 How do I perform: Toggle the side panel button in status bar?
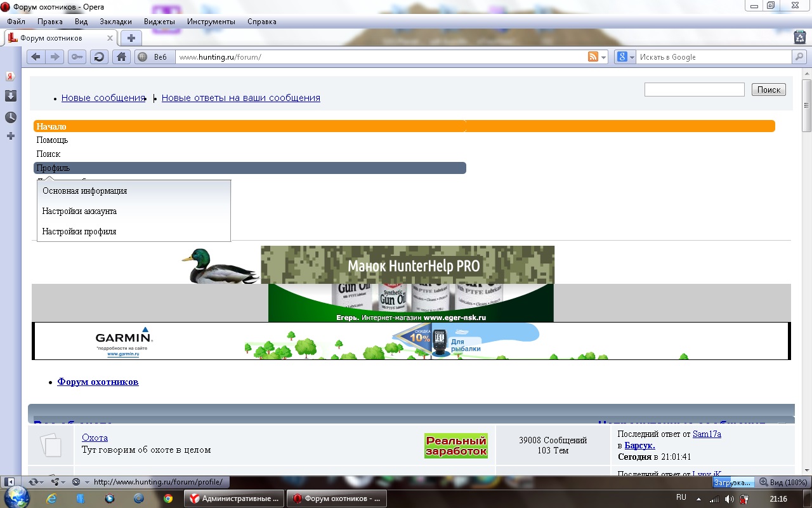tap(10, 482)
